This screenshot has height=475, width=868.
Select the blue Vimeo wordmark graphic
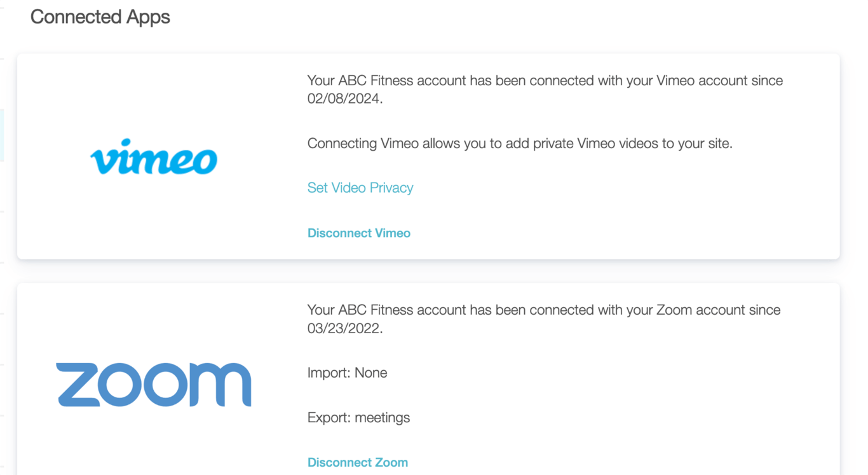point(154,158)
